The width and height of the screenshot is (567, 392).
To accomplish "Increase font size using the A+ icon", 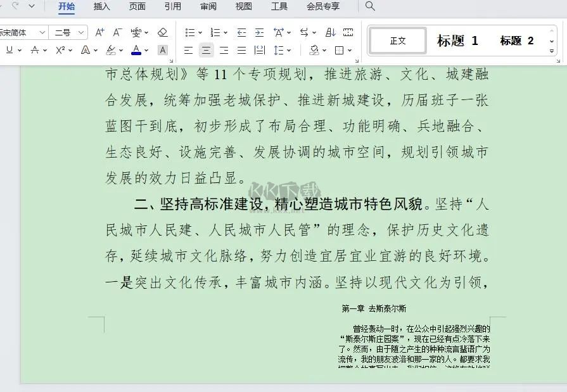I will (99, 32).
